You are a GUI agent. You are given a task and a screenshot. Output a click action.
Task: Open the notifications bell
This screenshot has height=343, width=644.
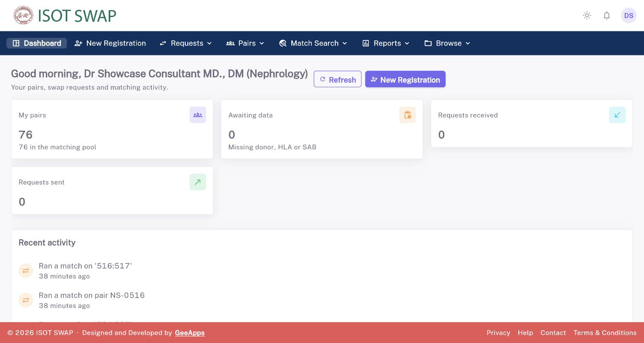607,16
